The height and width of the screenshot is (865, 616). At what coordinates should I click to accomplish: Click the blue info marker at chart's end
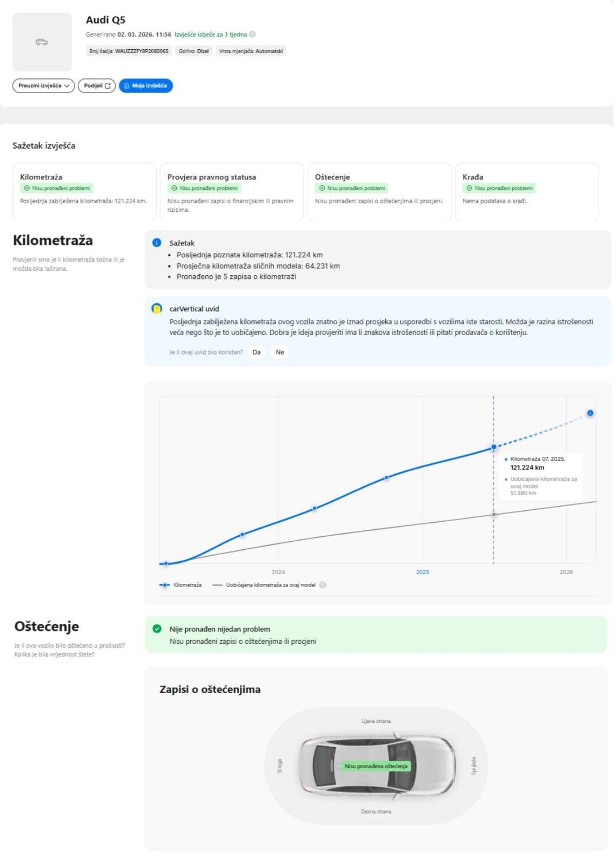click(x=590, y=413)
